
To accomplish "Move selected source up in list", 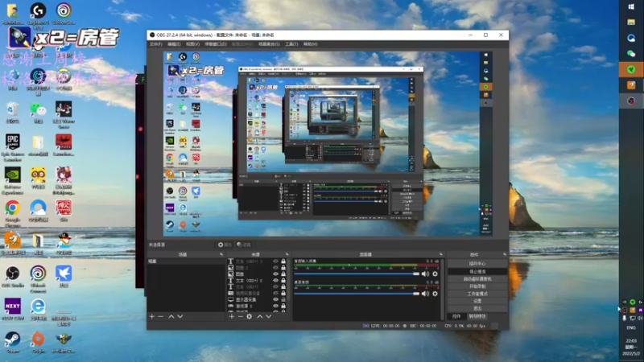I will (x=260, y=316).
